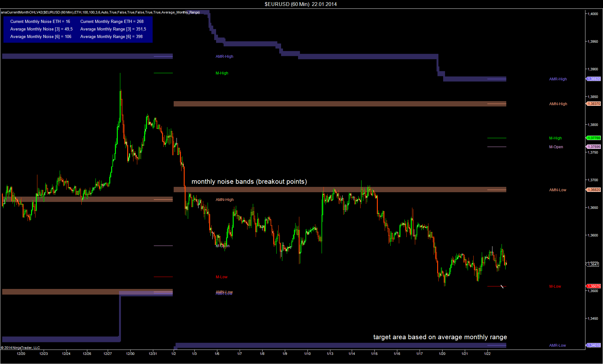Click the 12/30 date on time axis
603x364 pixels.
pyautogui.click(x=130, y=354)
